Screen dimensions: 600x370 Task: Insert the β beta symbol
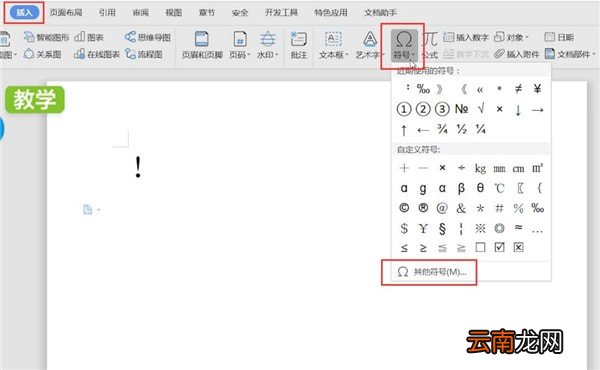(461, 188)
